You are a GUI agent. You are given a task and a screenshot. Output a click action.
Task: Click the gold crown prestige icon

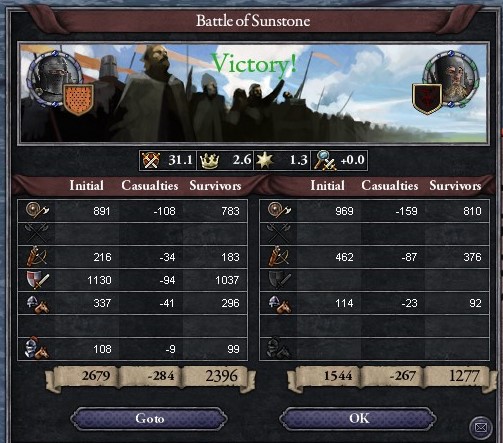(x=209, y=161)
